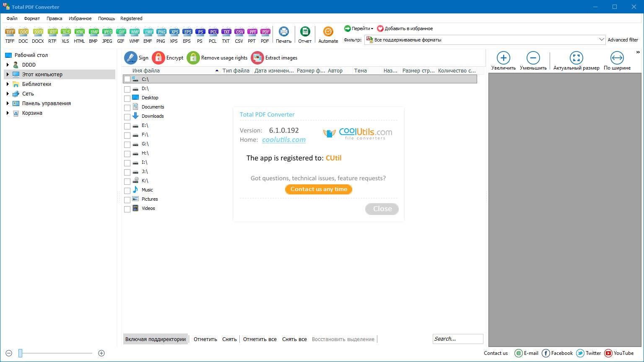Check the Desktop folder checkbox
Image resolution: width=644 pixels, height=362 pixels.
coord(127,98)
